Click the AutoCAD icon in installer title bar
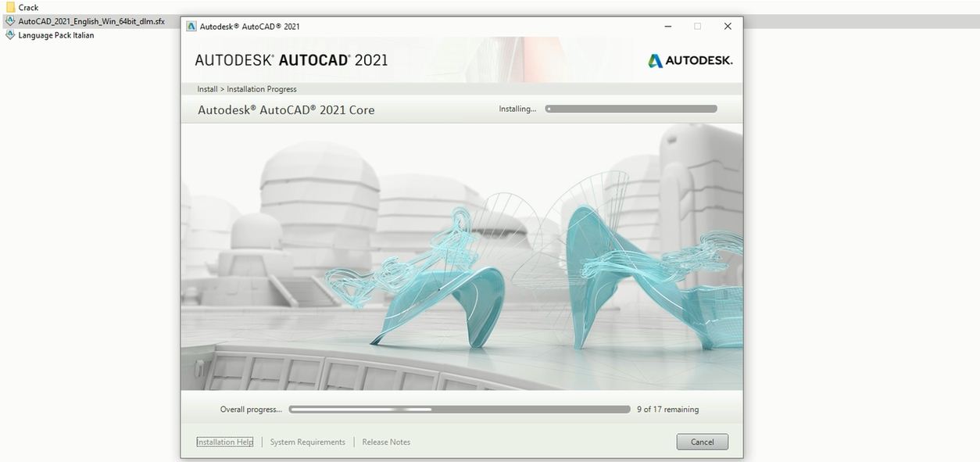This screenshot has height=462, width=980. tap(191, 26)
